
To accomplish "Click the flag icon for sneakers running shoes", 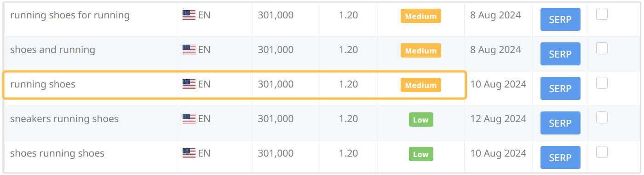I will (x=189, y=119).
